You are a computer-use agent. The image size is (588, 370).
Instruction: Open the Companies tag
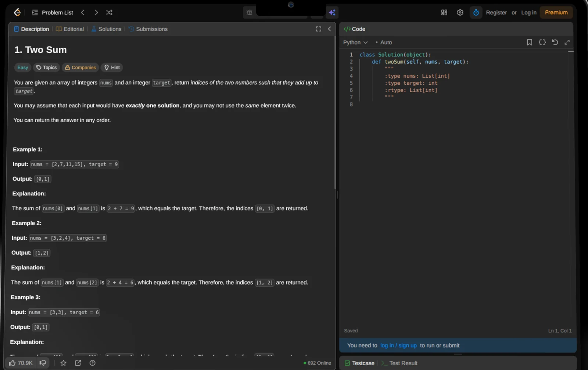[x=80, y=68]
